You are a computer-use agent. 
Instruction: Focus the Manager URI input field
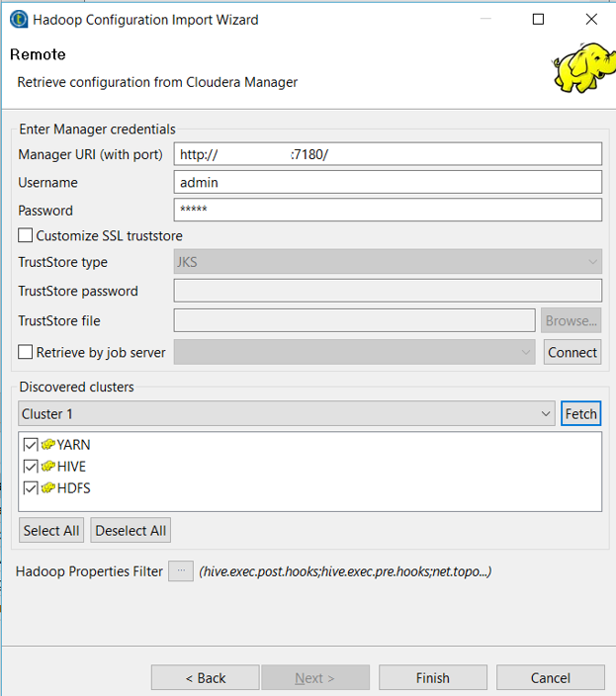point(388,154)
